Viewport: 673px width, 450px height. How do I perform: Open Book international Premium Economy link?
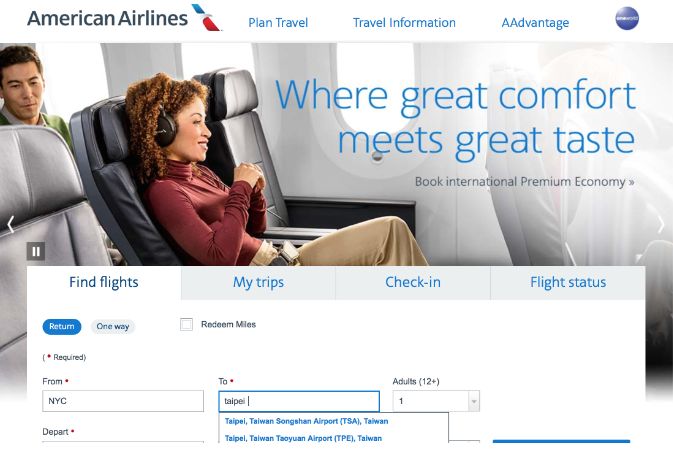tap(524, 182)
